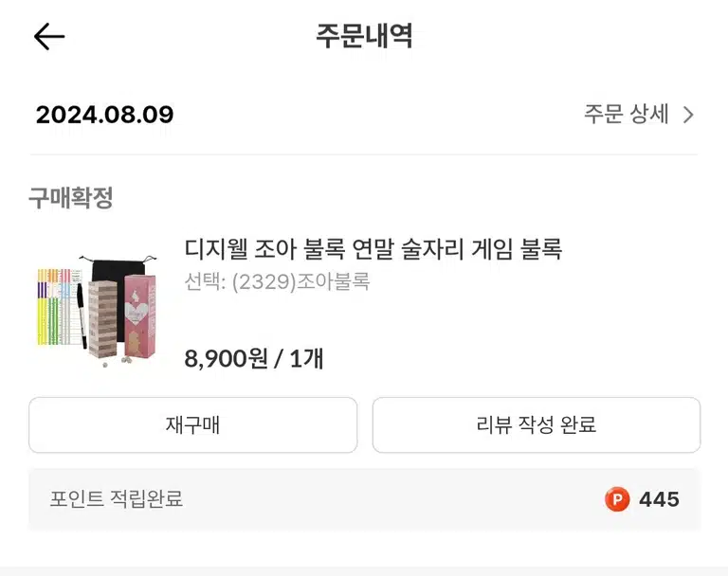Tap the chevron beside 주문 상세
Image resolution: width=728 pixels, height=576 pixels.
click(x=688, y=115)
